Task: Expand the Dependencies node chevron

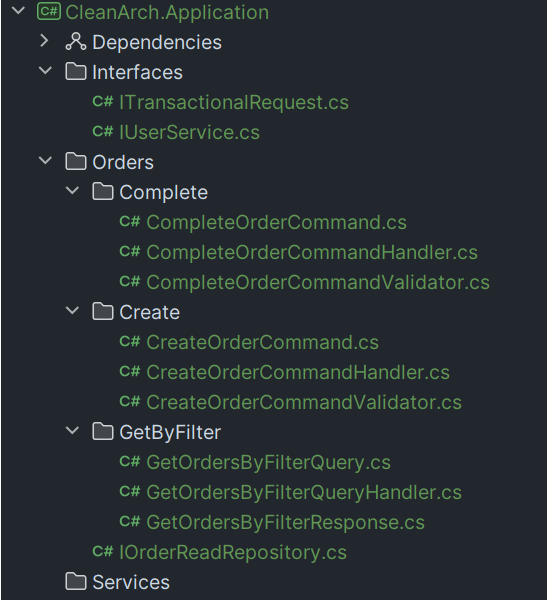Action: pyautogui.click(x=45, y=41)
